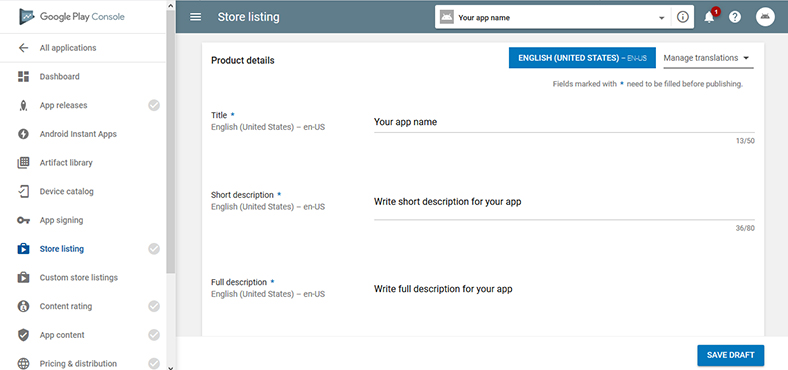Click the Android Instant Apps lightning icon
Viewport: 788px width, 370px height.
[x=23, y=134]
